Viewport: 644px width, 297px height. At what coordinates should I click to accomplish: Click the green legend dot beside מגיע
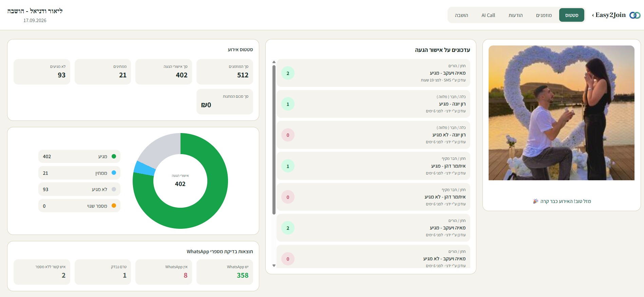pos(114,156)
